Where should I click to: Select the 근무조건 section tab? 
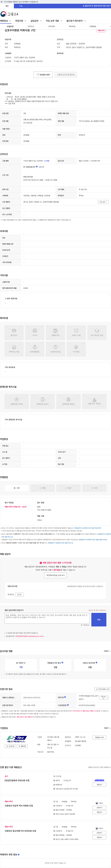tap(31, 26)
